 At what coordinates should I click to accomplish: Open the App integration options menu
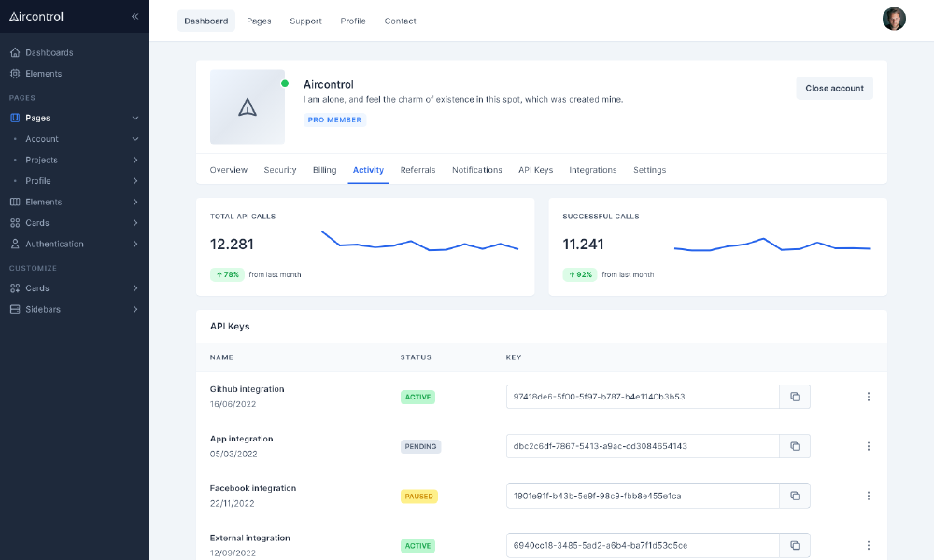(x=868, y=446)
